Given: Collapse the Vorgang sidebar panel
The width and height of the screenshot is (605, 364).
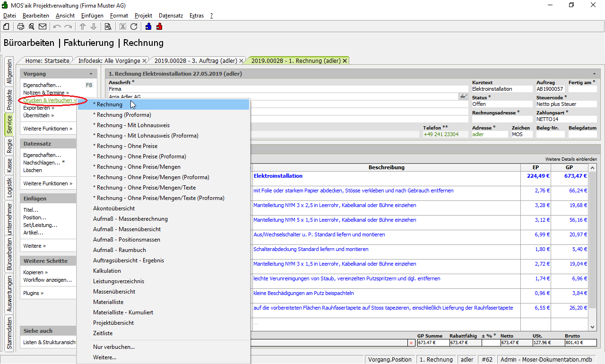Looking at the screenshot, I should coord(91,74).
